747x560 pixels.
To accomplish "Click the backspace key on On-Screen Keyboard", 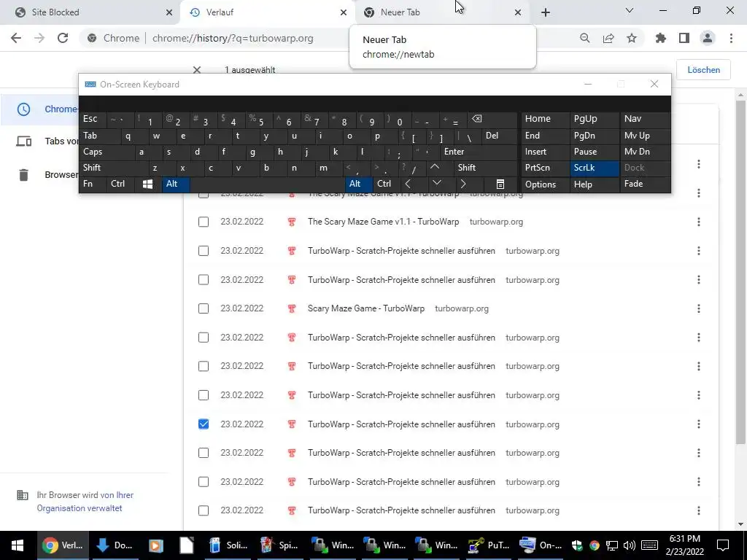I will (x=476, y=119).
